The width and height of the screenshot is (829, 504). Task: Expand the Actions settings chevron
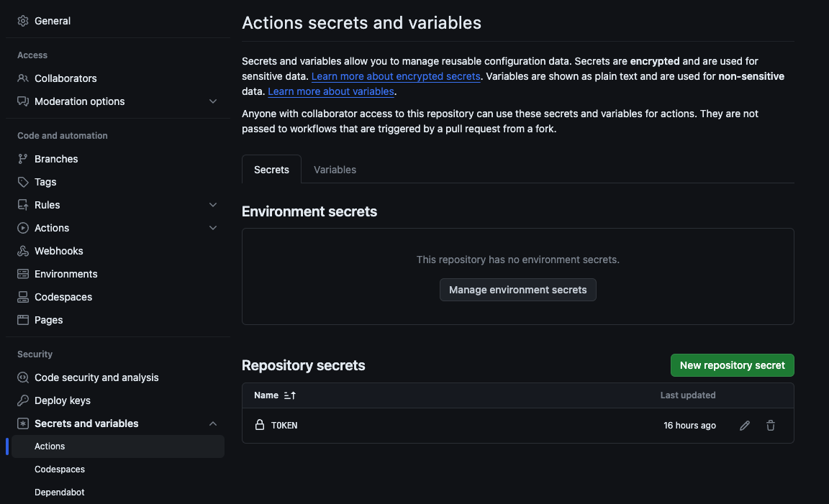coord(213,228)
